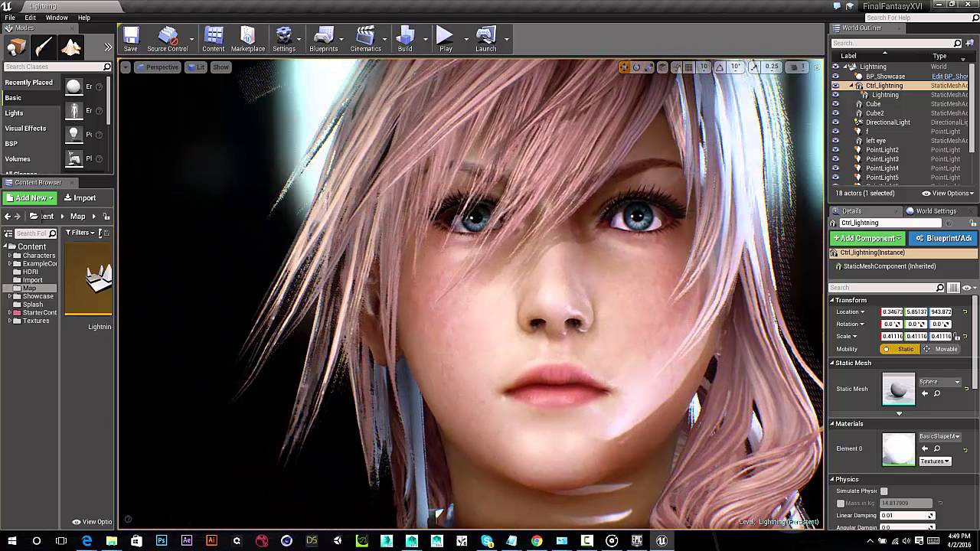Viewport: 980px width, 551px height.
Task: Click the Launch toolbar icon
Action: click(486, 39)
